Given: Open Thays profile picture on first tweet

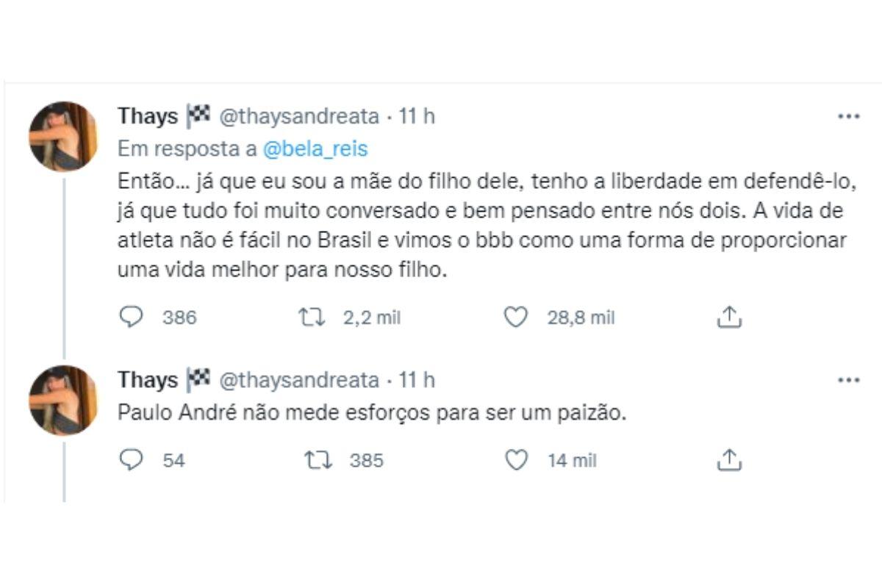Looking at the screenshot, I should click(x=63, y=137).
